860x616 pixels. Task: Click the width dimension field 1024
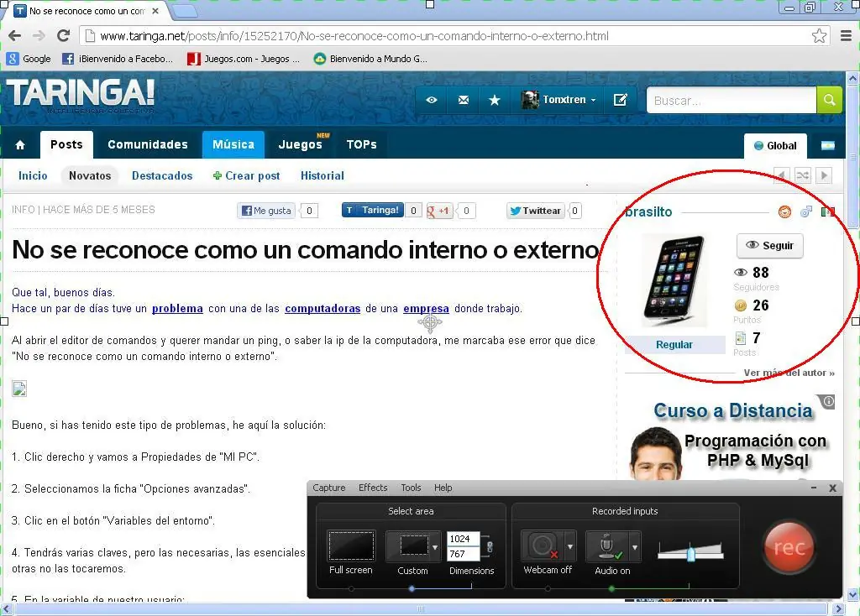(463, 539)
